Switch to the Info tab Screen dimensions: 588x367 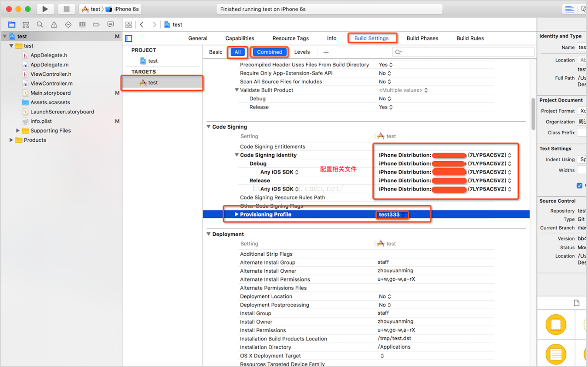[x=332, y=38]
